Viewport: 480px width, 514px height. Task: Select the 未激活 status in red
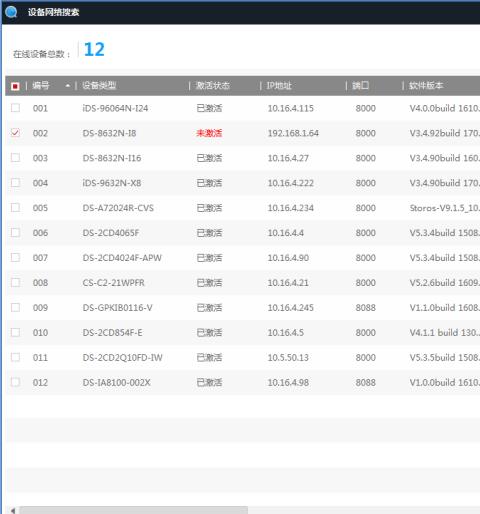point(209,133)
